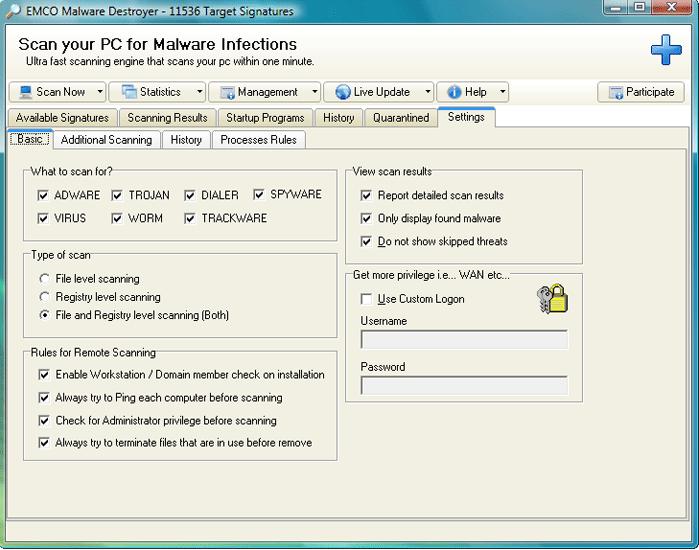Minimize the EMCO Malware Destroyer window

(x=616, y=7)
